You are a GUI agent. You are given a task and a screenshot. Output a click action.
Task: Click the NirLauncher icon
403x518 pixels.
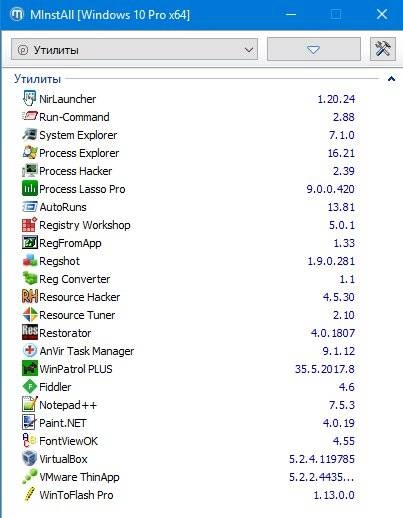(30, 99)
